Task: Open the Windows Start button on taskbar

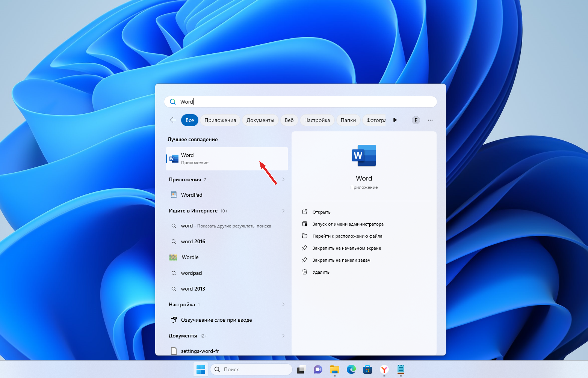Action: (201, 369)
